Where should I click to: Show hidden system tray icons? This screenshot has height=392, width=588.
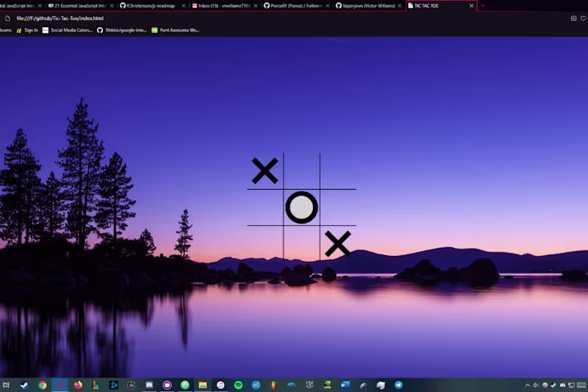pos(527,385)
